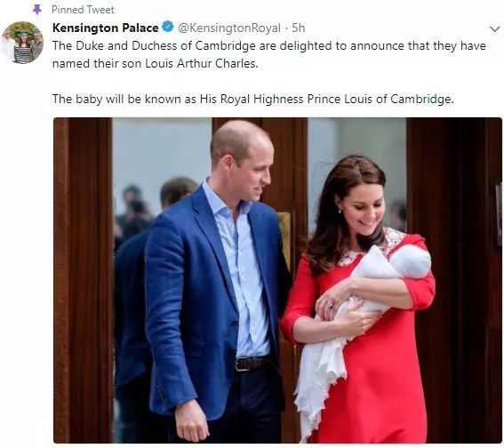Click the 5h timestamp
The height and width of the screenshot is (448, 504).
[299, 28]
